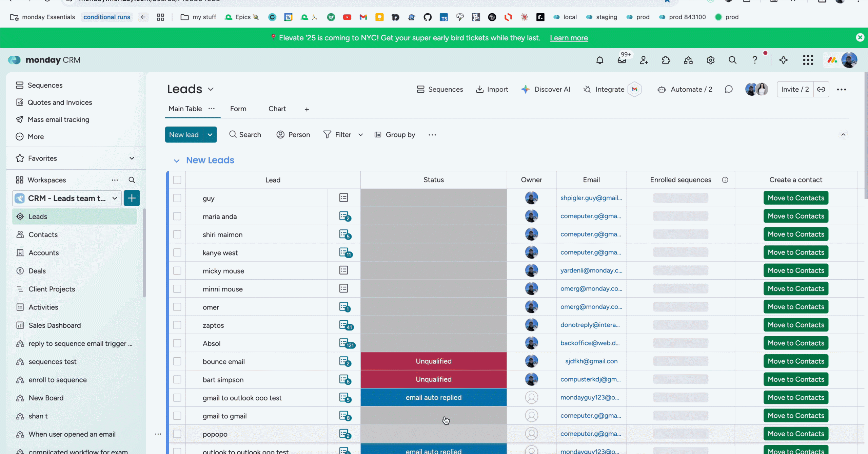Open the apps marketplace puzzle icon
868x454 pixels.
666,60
